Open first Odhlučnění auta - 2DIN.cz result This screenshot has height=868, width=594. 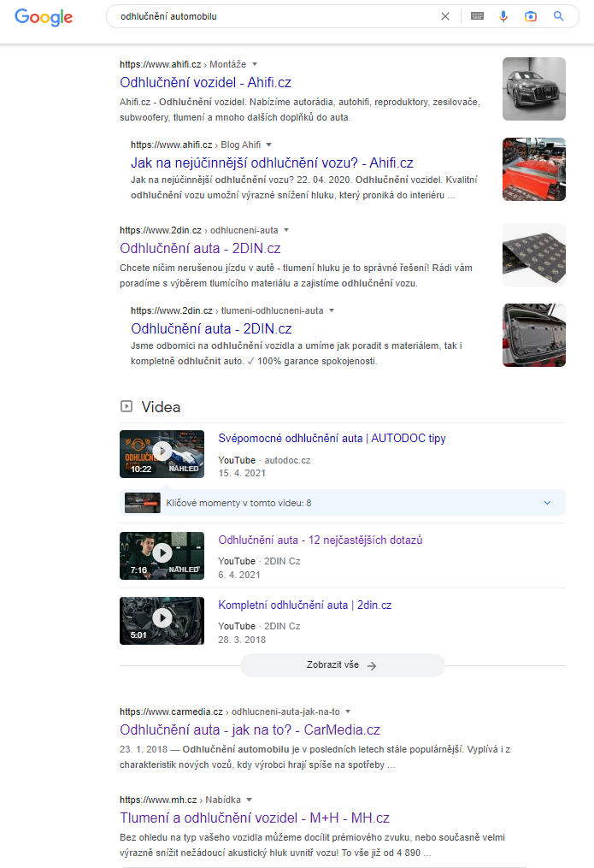coord(200,248)
